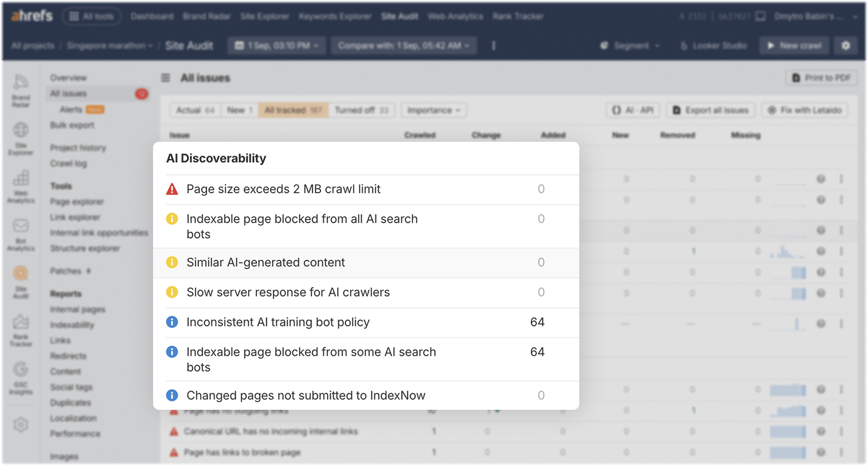The width and height of the screenshot is (868, 466).
Task: Click the ahrefs logo
Action: 32,16
